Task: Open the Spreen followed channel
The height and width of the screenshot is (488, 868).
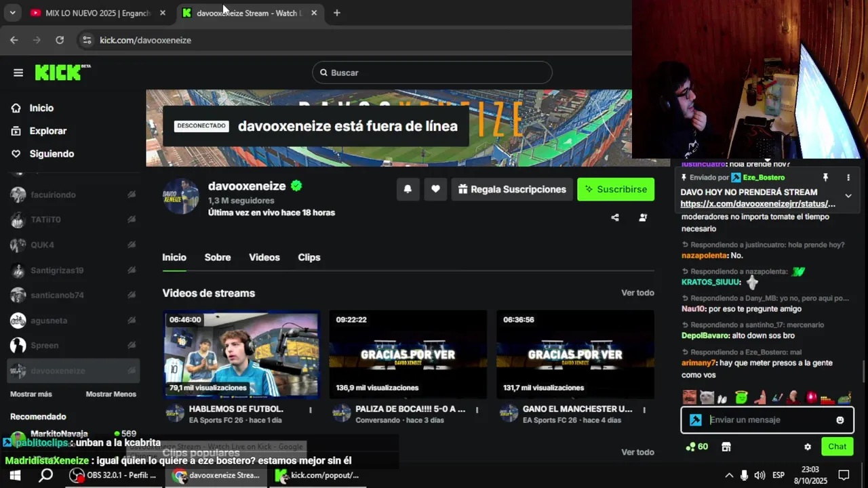Action: coord(73,346)
